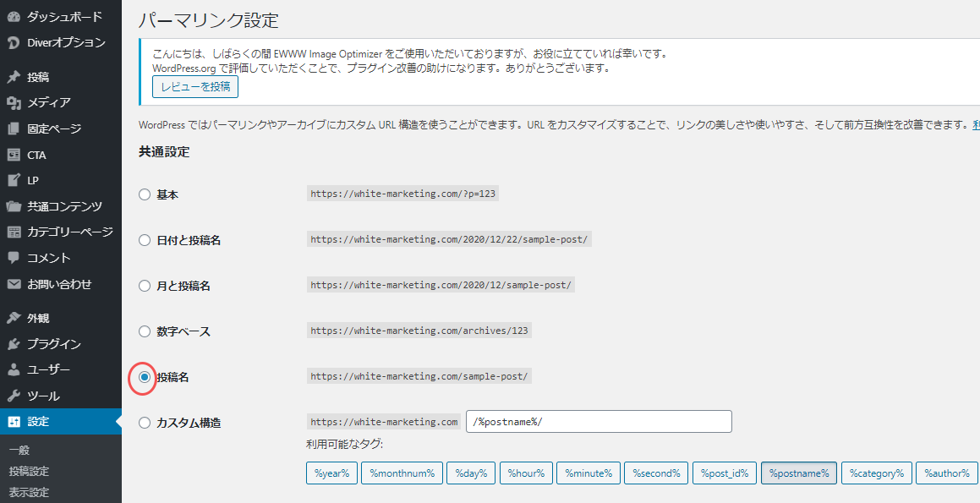Select the 日付と投稿名 radio option

click(145, 240)
